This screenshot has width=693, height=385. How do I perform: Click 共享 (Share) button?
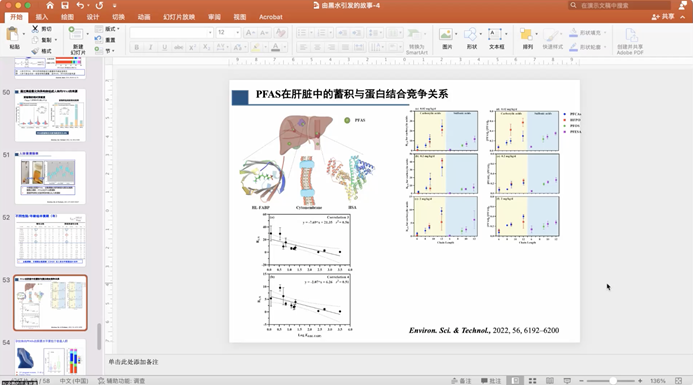(663, 16)
